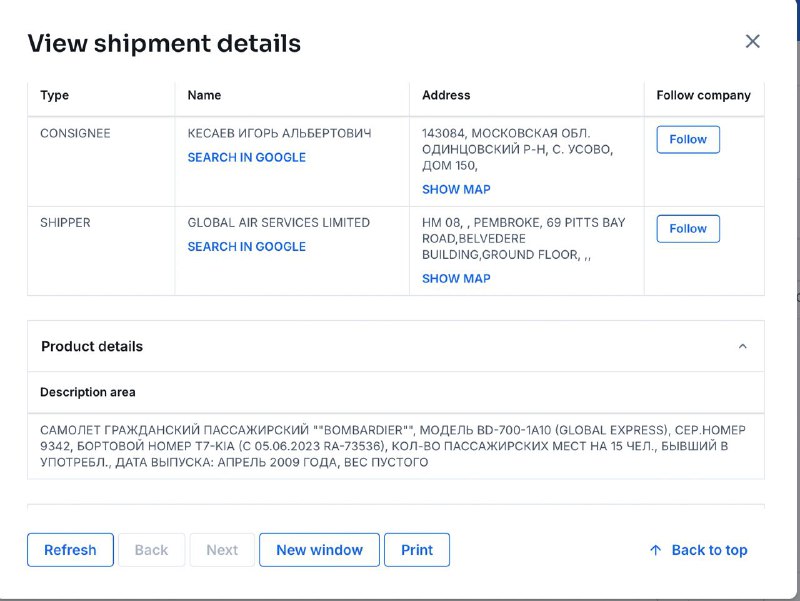Follow the consignee company
The height and width of the screenshot is (601, 800).
coord(688,139)
